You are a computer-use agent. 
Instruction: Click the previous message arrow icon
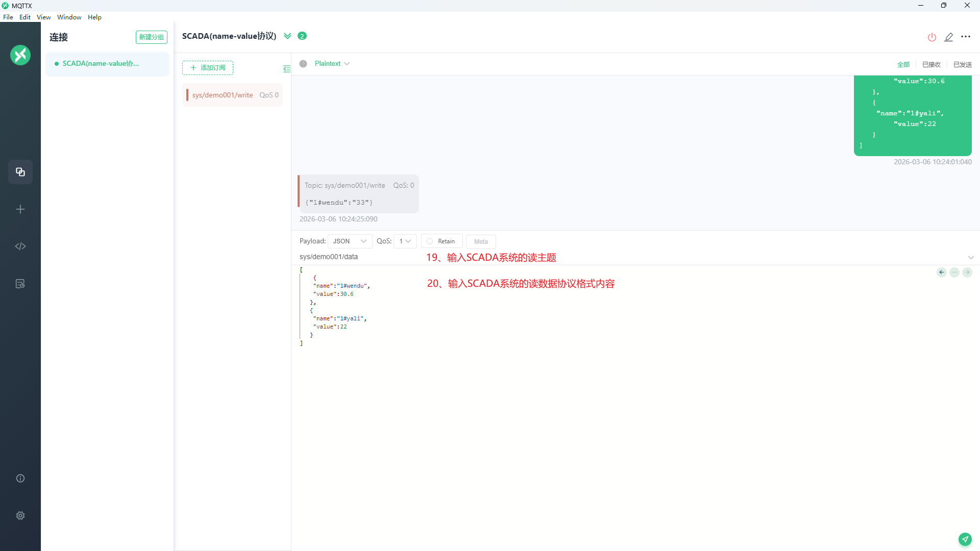(942, 272)
